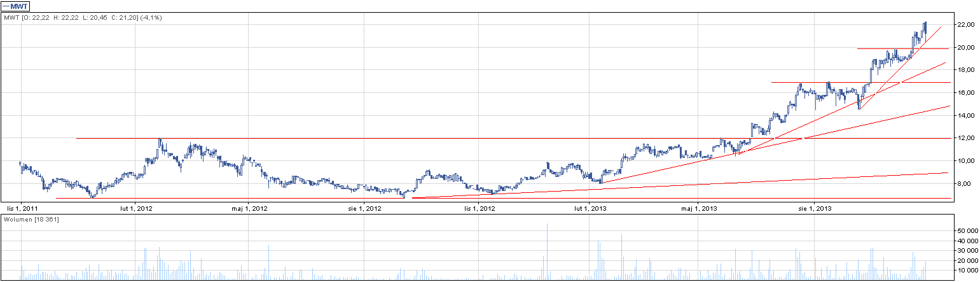The width and height of the screenshot is (980, 282).
Task: Click the maj 1, 2012 date label
Action: click(248, 208)
